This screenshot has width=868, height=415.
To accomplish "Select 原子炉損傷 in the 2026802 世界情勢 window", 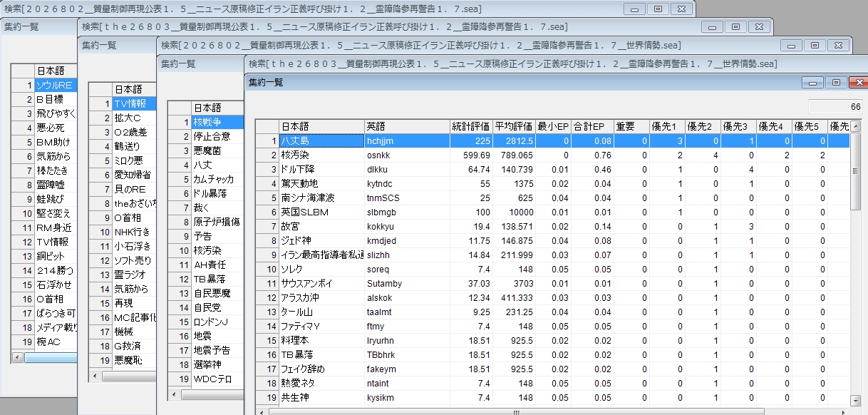I will point(217,222).
